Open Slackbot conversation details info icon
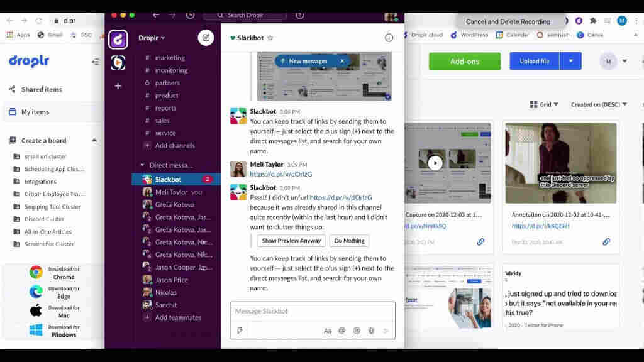The height and width of the screenshot is (362, 644). tap(389, 38)
